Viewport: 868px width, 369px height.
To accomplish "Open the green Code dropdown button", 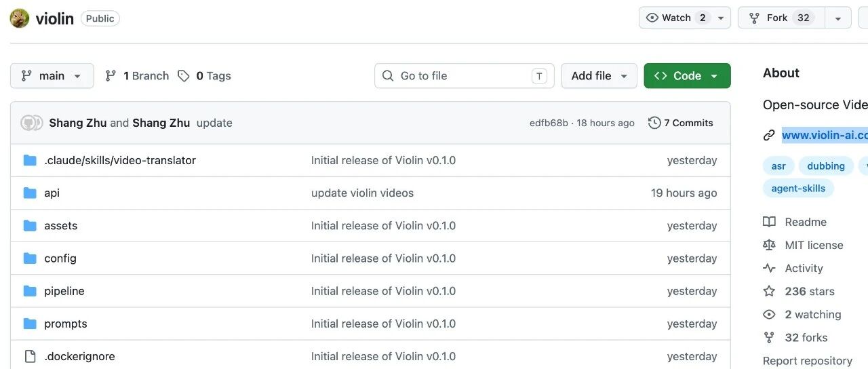I will click(x=687, y=76).
